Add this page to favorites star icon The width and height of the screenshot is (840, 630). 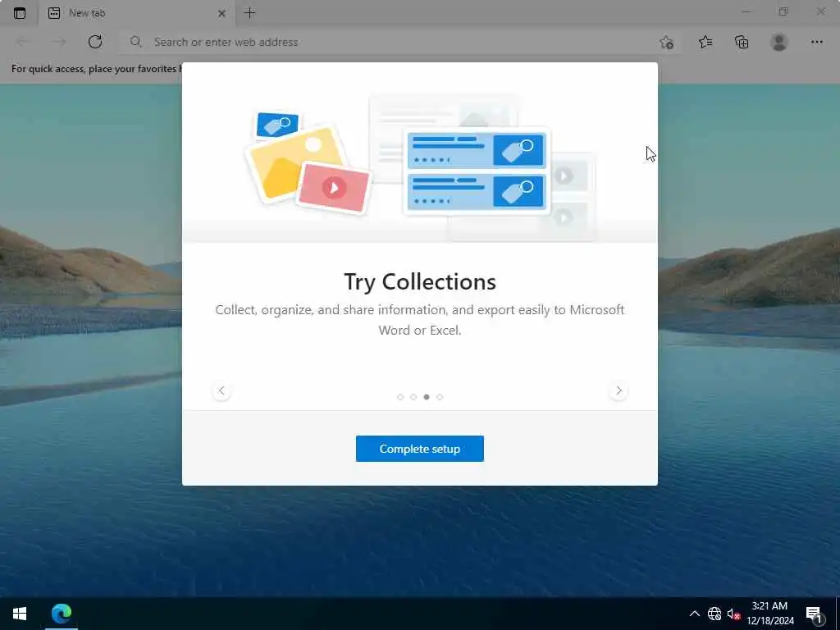coord(666,43)
